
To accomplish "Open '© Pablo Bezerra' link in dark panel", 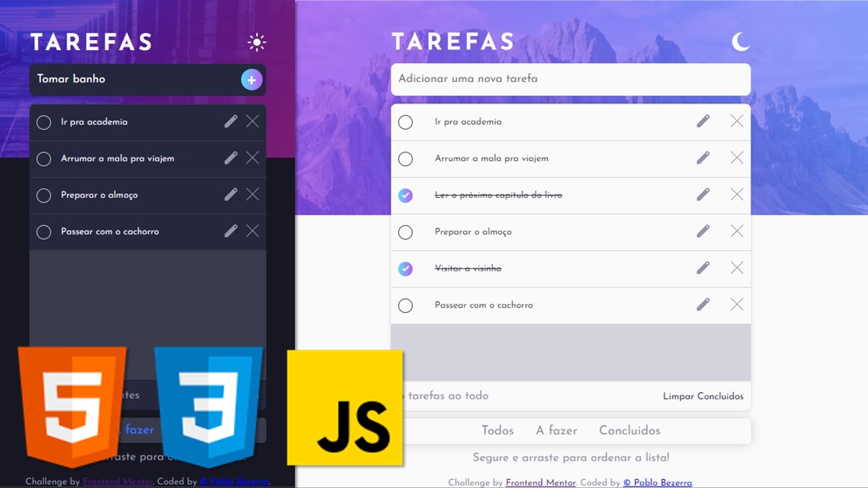I will coord(235,482).
